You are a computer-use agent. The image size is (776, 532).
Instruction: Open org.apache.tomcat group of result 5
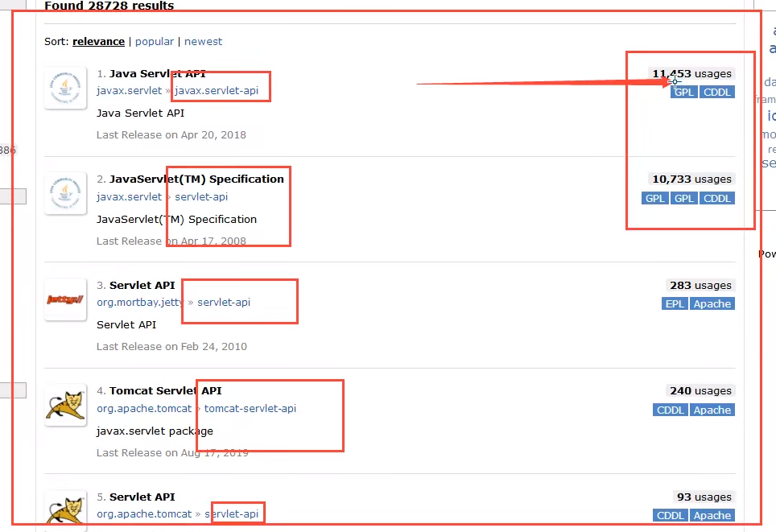[144, 514]
